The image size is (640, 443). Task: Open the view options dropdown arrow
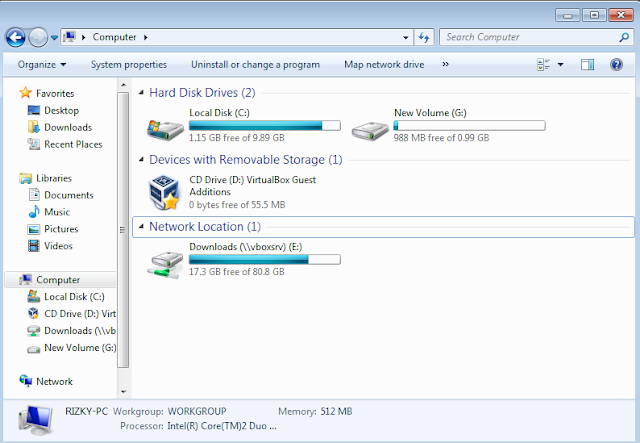coord(560,65)
